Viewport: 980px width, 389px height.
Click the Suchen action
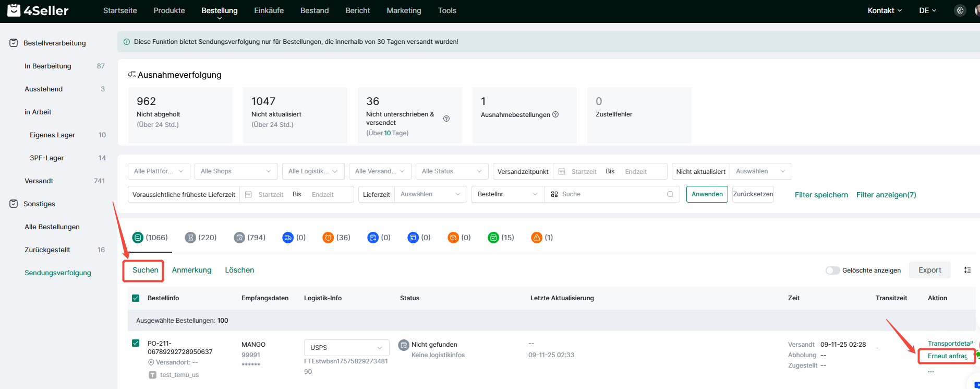coord(146,270)
